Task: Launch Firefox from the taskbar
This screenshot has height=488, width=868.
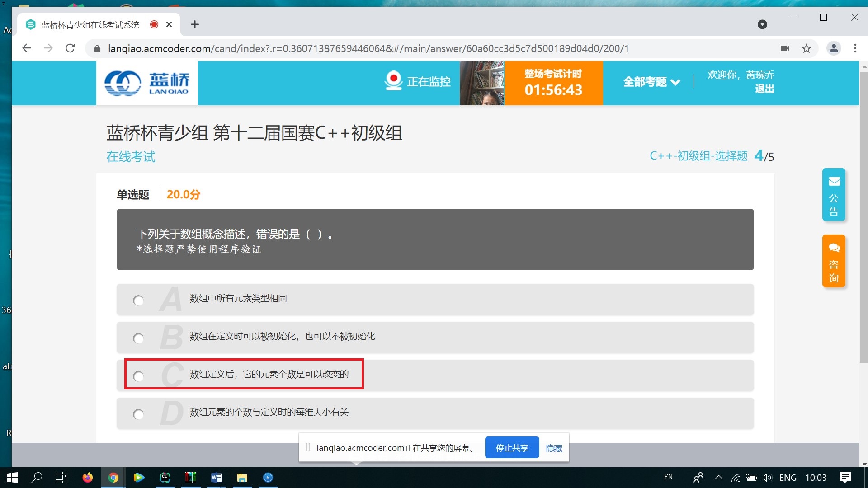Action: [87, 478]
